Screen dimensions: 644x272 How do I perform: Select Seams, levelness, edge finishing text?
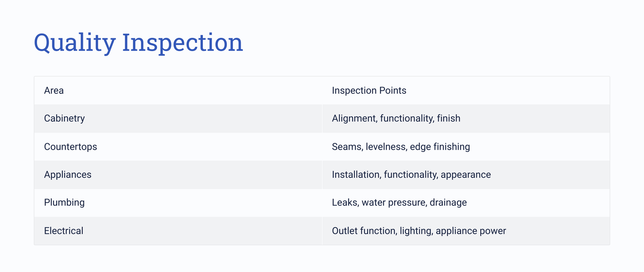click(401, 147)
